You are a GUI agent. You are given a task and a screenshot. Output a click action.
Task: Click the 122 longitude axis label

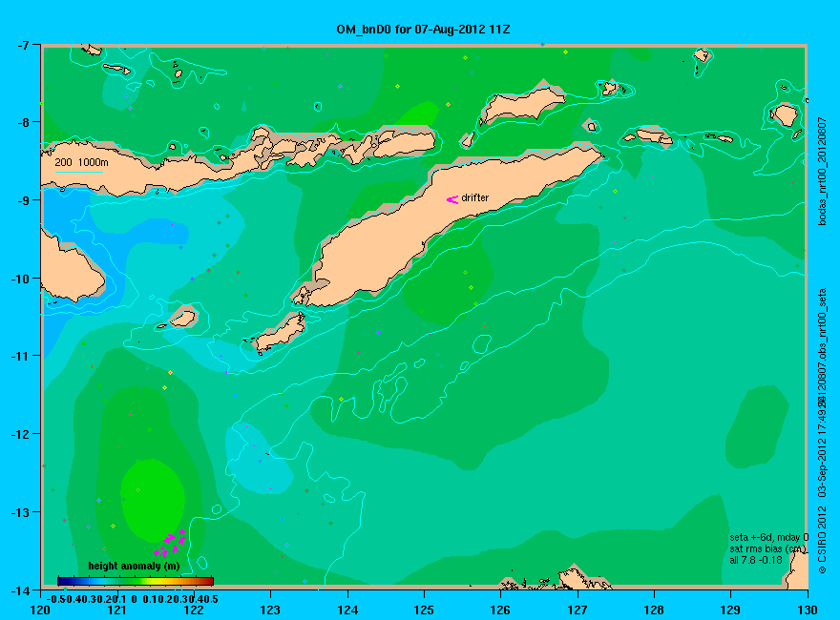pyautogui.click(x=194, y=610)
